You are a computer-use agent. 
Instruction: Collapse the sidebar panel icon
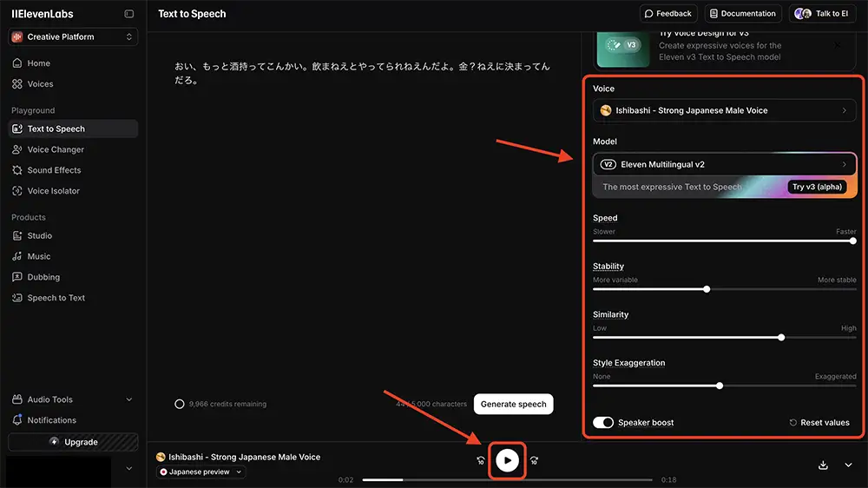[x=129, y=14]
